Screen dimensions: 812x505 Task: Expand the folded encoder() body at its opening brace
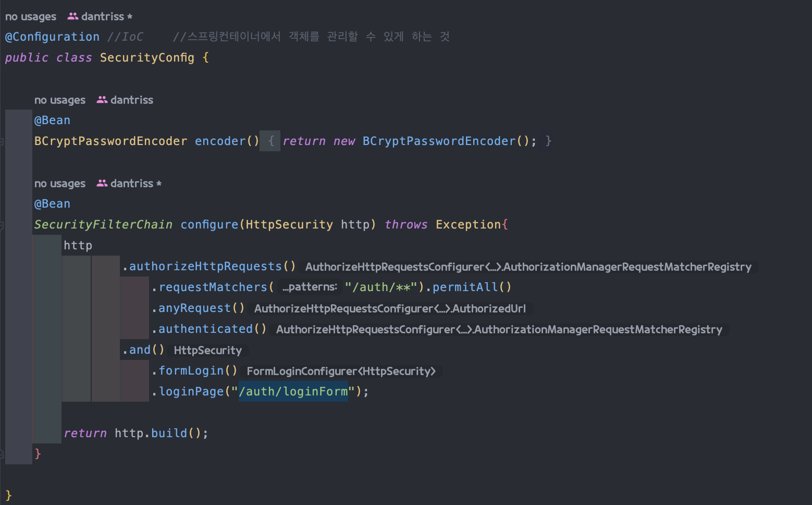coord(270,141)
